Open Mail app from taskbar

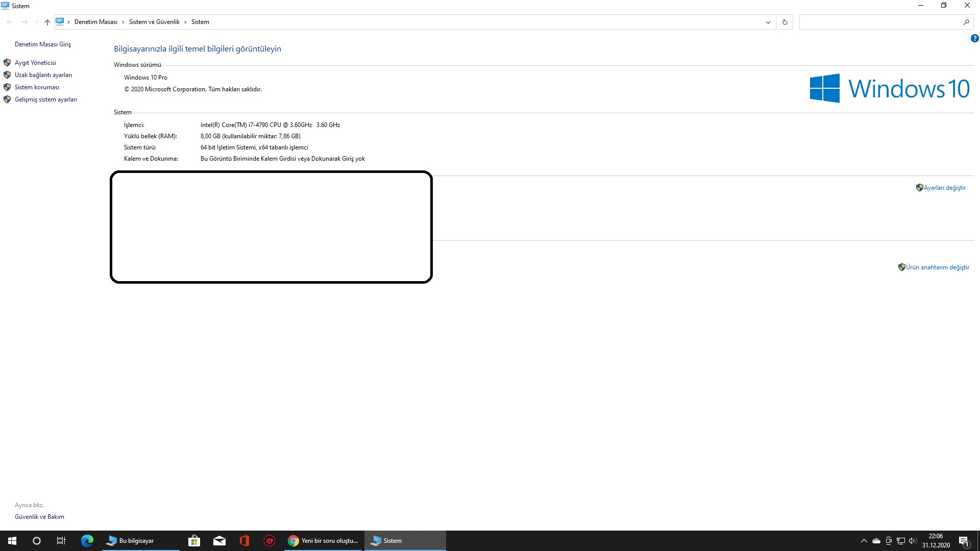(219, 541)
